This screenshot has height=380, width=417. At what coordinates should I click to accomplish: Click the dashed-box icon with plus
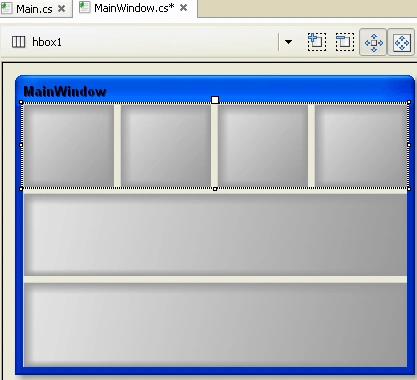pos(317,42)
